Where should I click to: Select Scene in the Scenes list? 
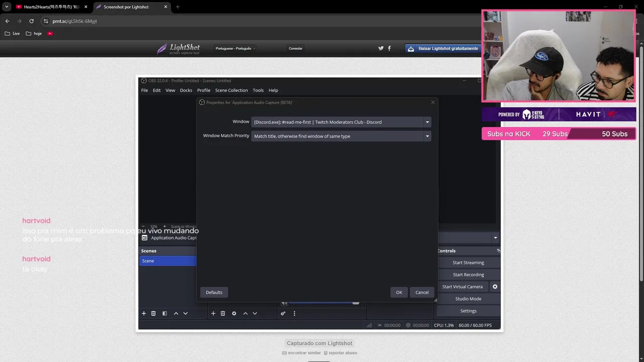pyautogui.click(x=168, y=261)
